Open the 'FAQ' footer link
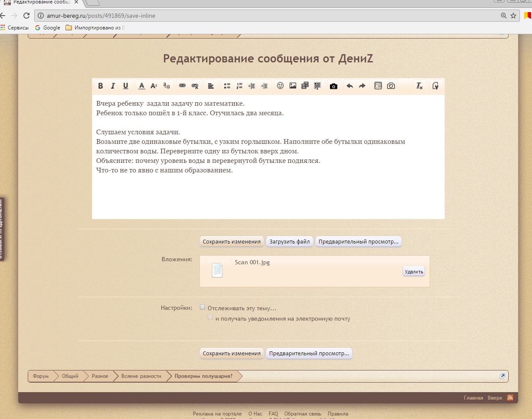 coord(274,414)
